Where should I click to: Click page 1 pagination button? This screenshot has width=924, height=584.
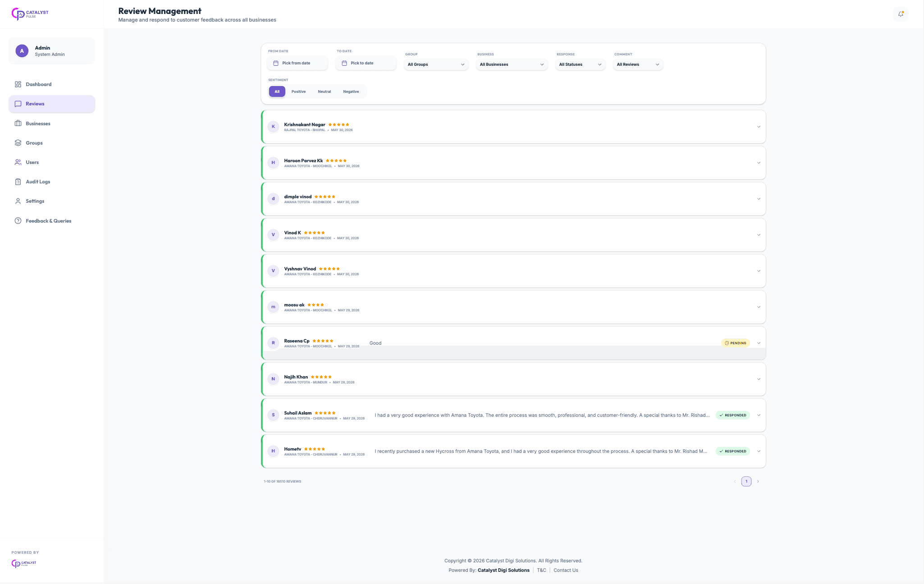pyautogui.click(x=746, y=481)
